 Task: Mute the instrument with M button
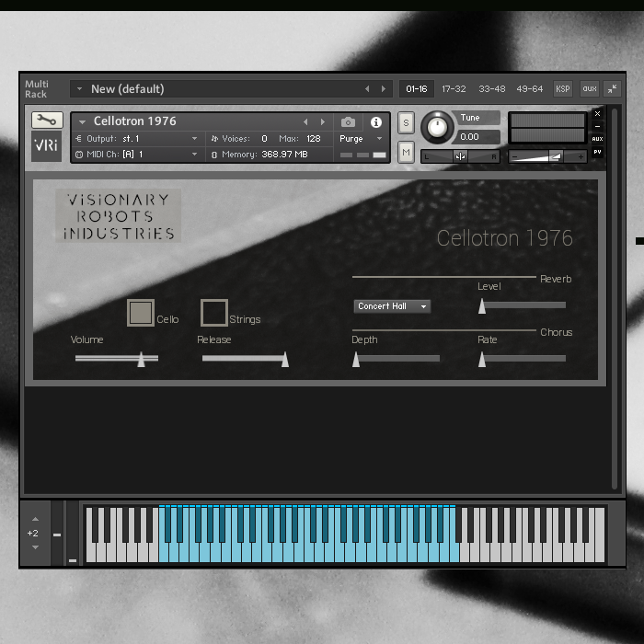(406, 151)
